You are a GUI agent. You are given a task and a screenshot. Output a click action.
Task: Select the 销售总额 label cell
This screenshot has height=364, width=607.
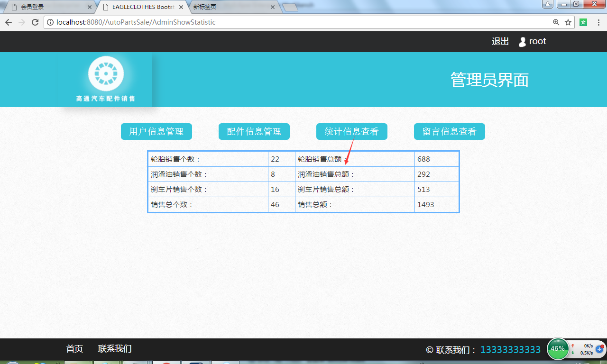pos(355,205)
